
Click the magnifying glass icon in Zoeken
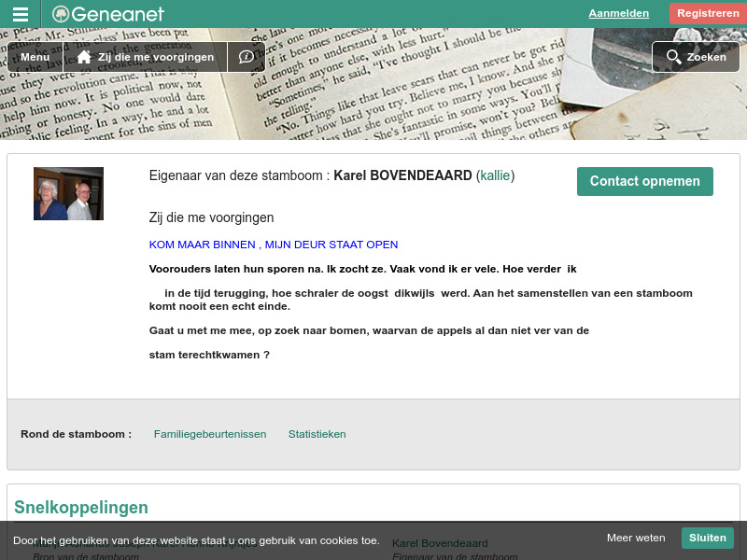(x=673, y=57)
